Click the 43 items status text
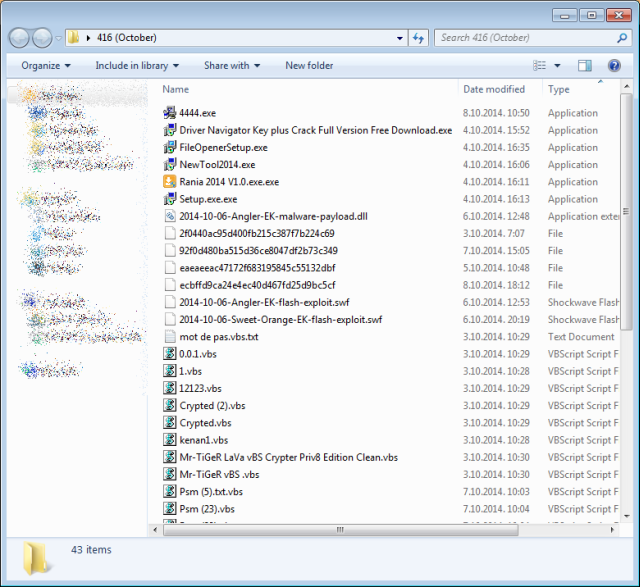This screenshot has height=587, width=640. pyautogui.click(x=91, y=550)
